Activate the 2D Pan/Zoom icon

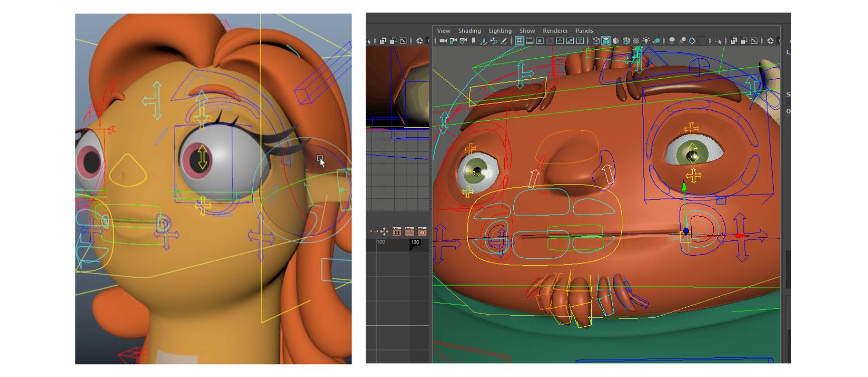[x=494, y=41]
